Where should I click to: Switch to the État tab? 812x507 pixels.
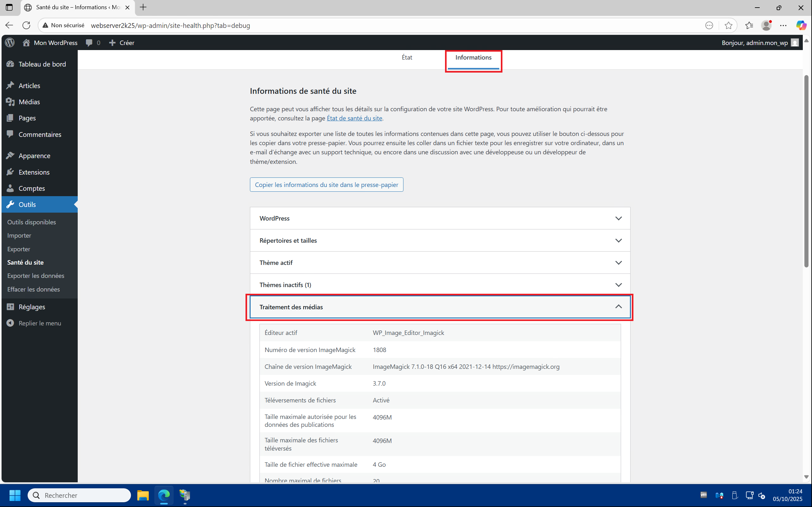[407, 57]
